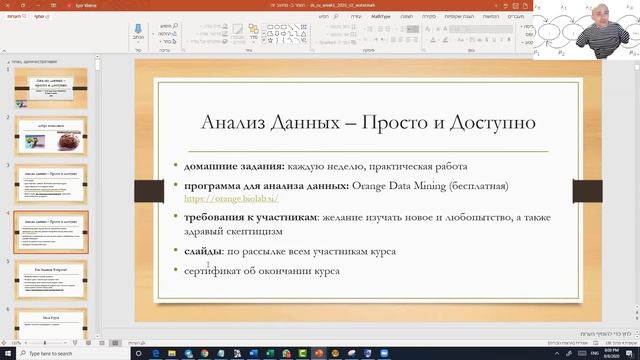Switch to Slide Sorter view icon

(x=102, y=343)
